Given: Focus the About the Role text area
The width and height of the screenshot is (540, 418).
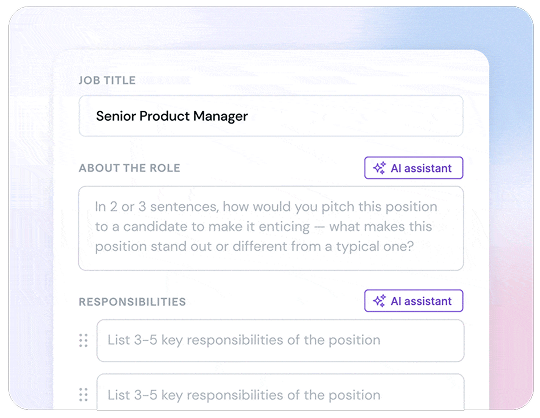Looking at the screenshot, I should (x=271, y=228).
